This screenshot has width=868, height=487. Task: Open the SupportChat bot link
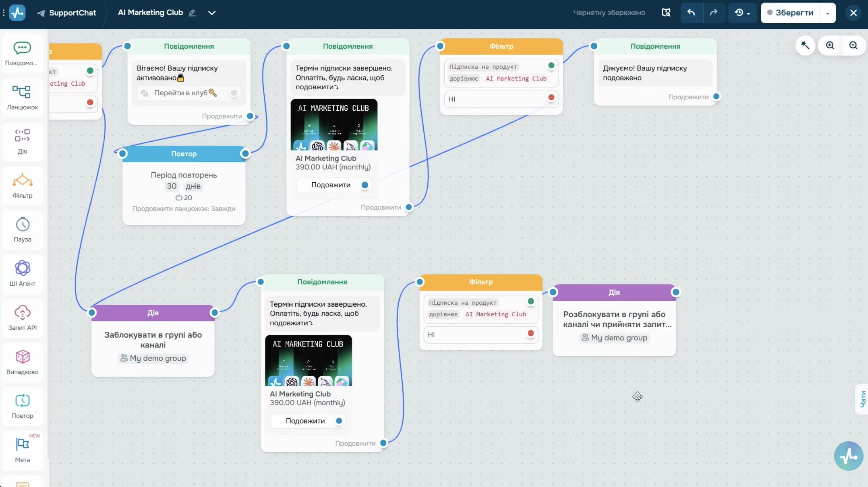67,13
